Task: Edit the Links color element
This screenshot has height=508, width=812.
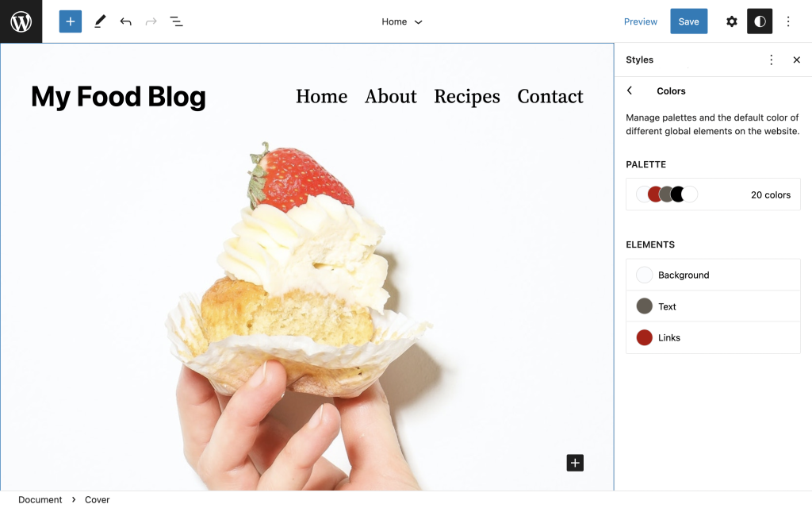Action: tap(713, 337)
